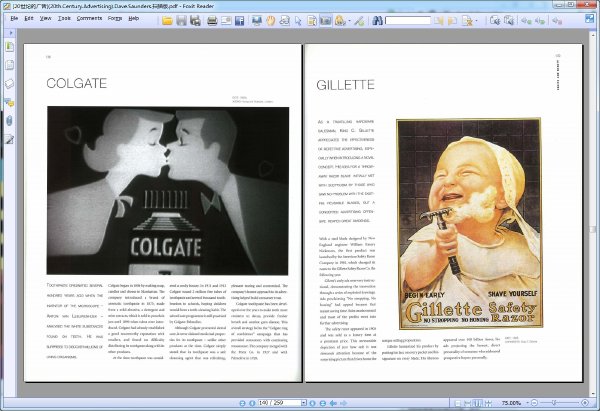Go to the first page button
This screenshot has width=600, height=411.
point(242,403)
